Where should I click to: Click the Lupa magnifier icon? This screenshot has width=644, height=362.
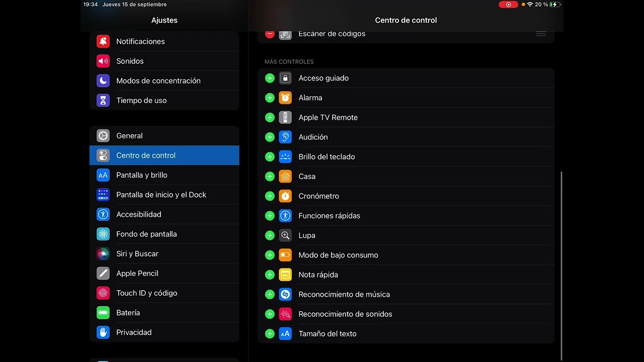pos(285,235)
